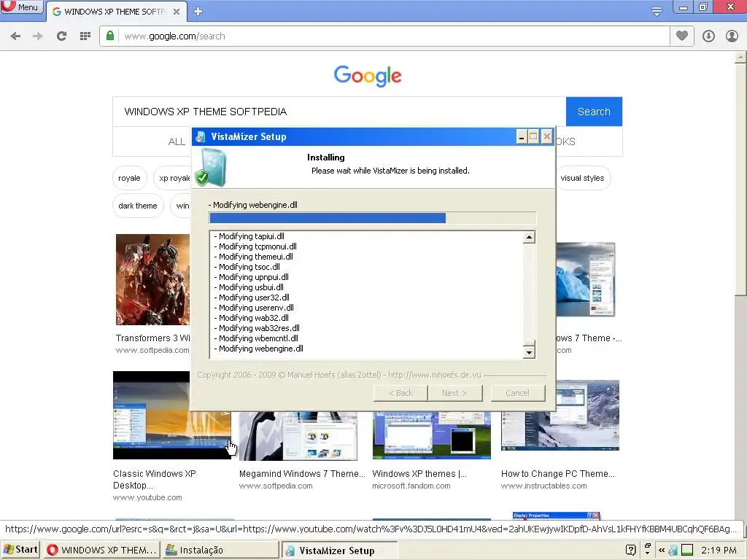Screen dimensions: 747x560
Task: Open the How to Change PC Theme link
Action: click(558, 474)
